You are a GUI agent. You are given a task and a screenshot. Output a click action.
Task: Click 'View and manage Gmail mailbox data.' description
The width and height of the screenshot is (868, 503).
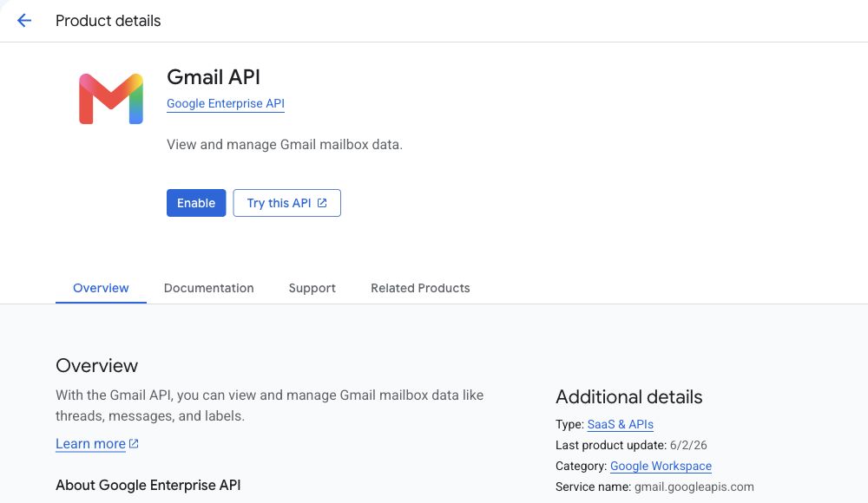(285, 145)
